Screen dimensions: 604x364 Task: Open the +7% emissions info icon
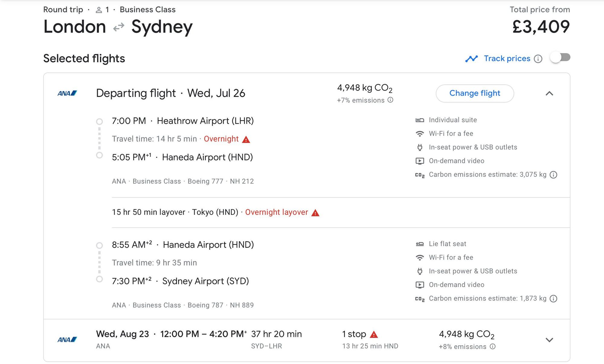click(x=390, y=100)
